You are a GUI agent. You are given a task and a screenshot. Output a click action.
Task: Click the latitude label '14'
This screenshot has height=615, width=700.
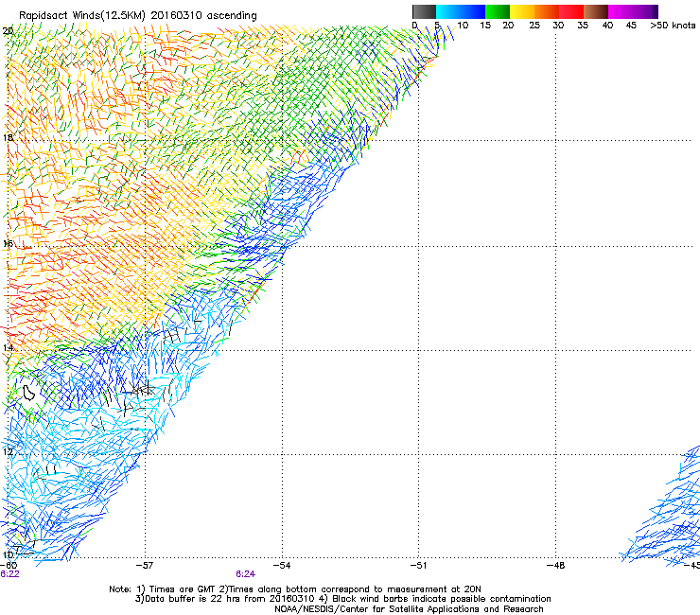pos(8,348)
